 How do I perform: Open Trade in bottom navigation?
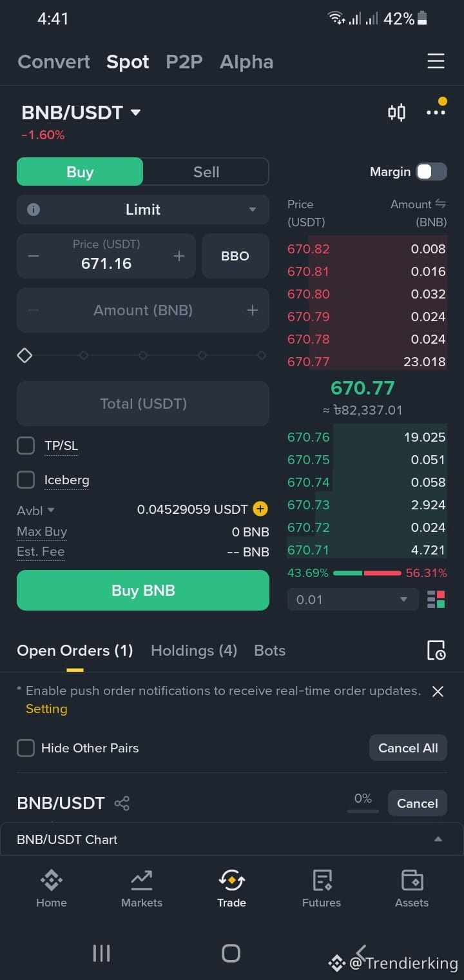pyautogui.click(x=231, y=888)
